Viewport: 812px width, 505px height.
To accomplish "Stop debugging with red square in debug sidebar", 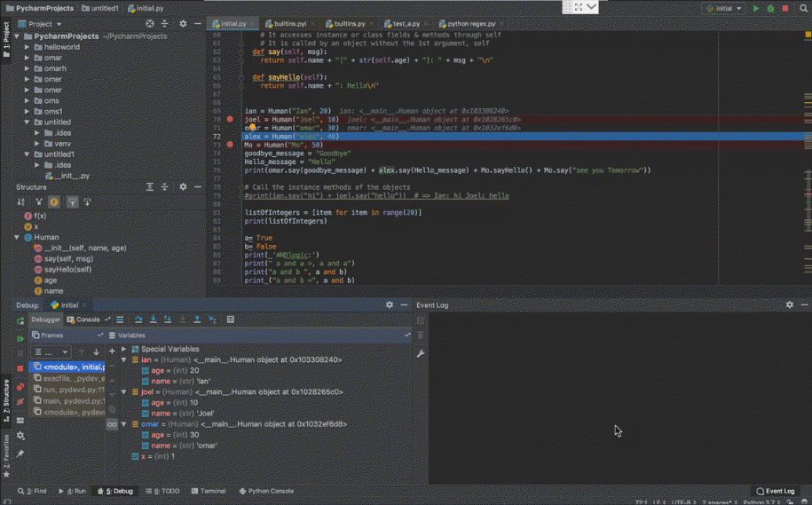I will pos(20,368).
